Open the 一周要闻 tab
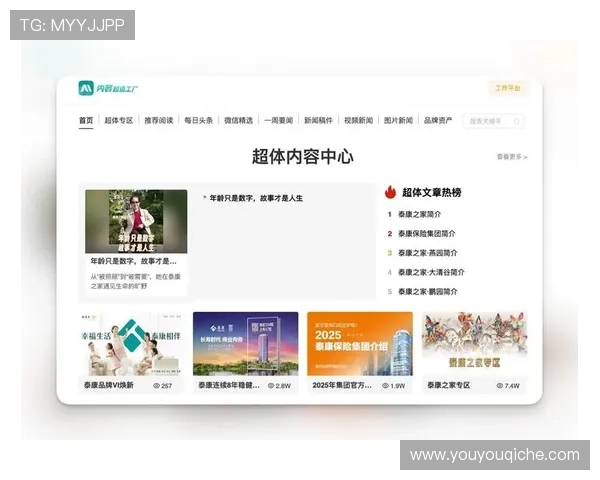Viewport: 600px width, 480px height. (279, 121)
